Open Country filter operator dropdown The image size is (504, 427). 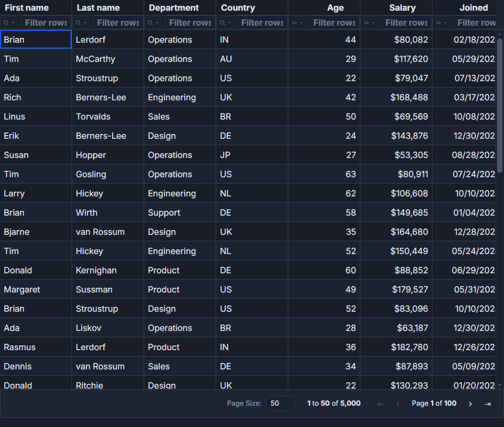point(225,23)
